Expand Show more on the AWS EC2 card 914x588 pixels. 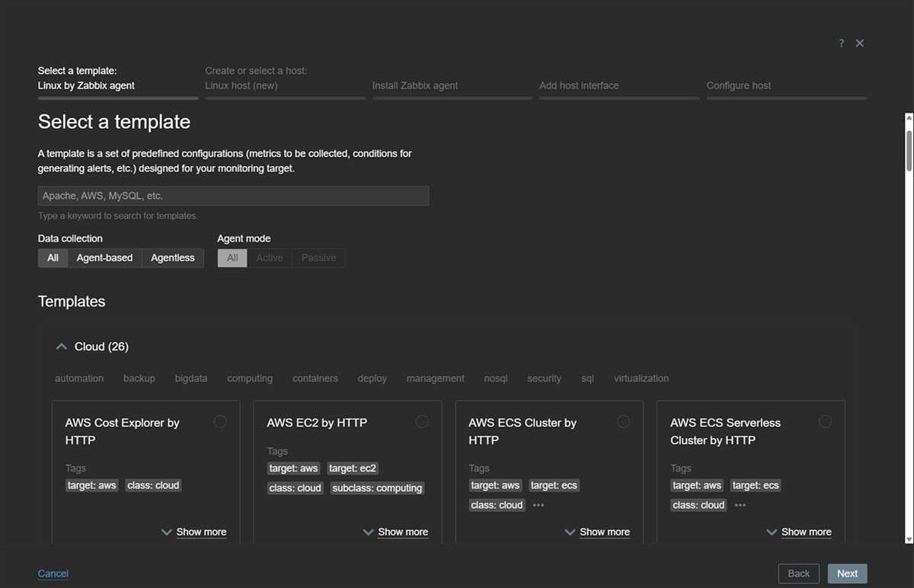pyautogui.click(x=402, y=532)
